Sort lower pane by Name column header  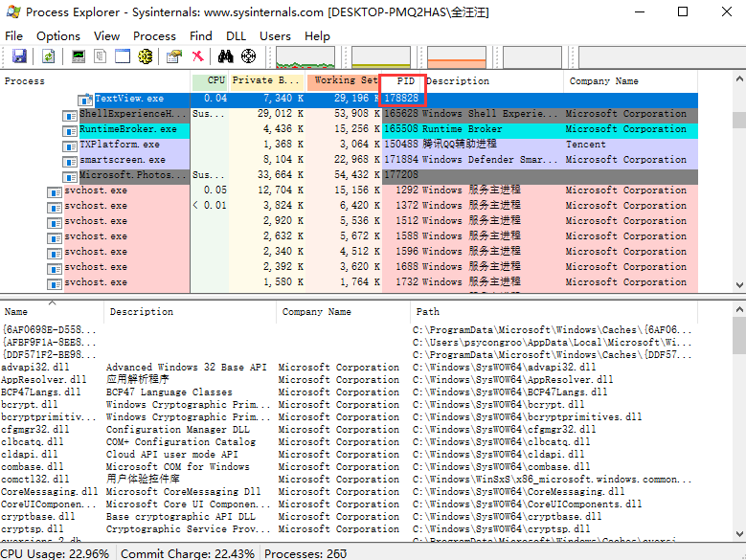click(x=52, y=312)
